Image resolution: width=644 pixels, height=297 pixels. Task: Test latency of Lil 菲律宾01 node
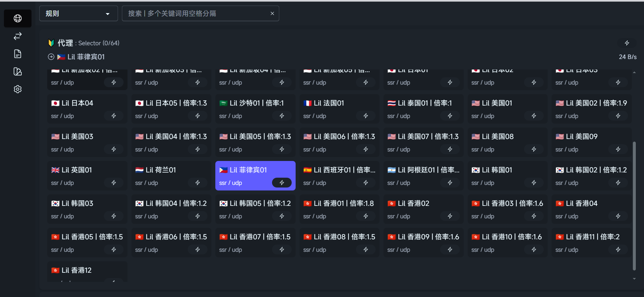pyautogui.click(x=282, y=183)
